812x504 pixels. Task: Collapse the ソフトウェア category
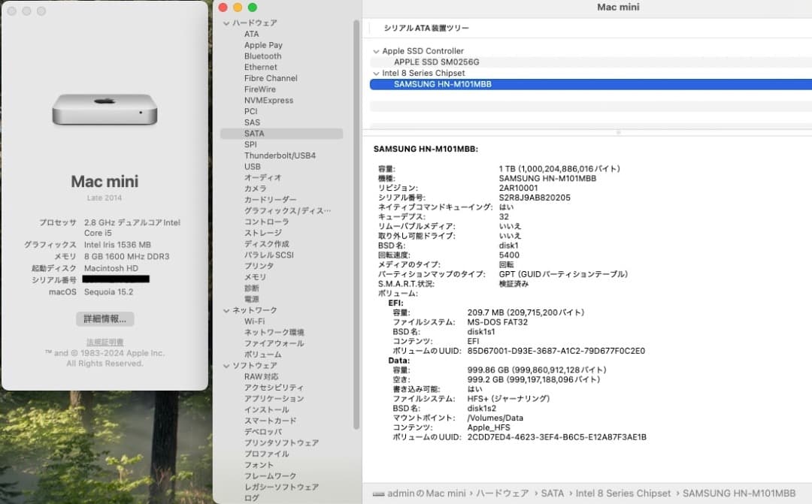[x=226, y=365]
